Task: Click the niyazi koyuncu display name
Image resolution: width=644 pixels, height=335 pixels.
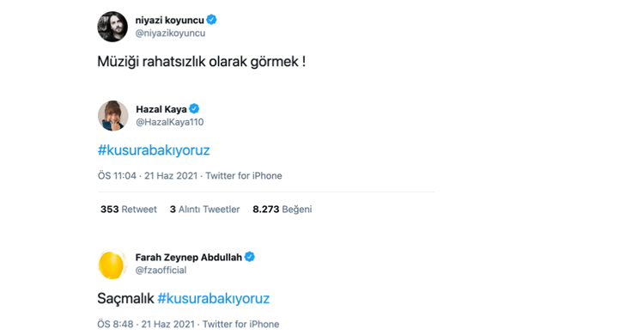Action: [x=170, y=20]
